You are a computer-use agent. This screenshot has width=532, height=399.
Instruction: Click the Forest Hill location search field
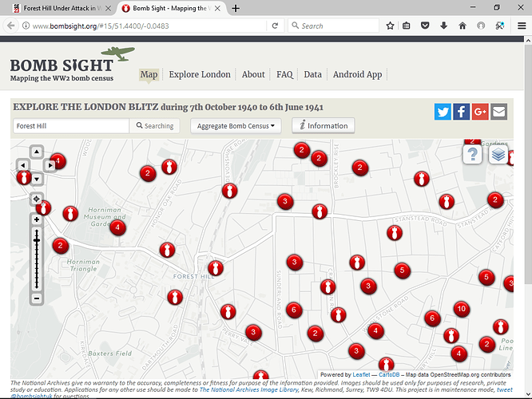click(x=70, y=126)
